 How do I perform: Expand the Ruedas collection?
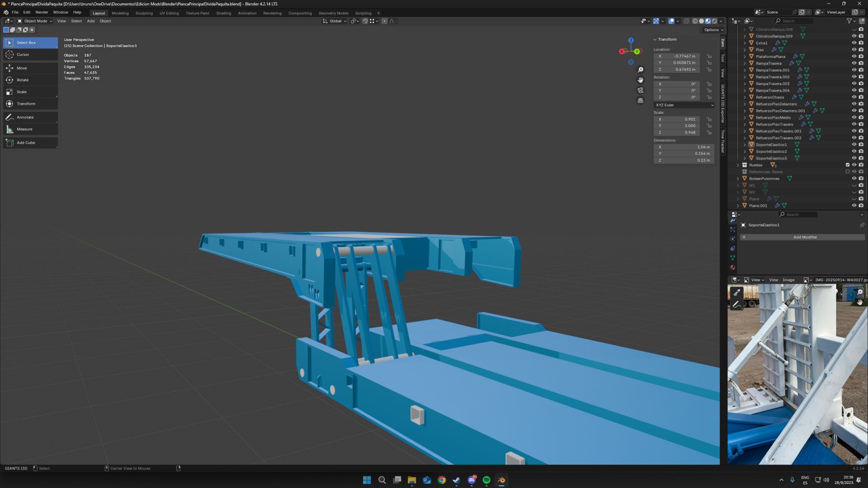[x=738, y=165]
